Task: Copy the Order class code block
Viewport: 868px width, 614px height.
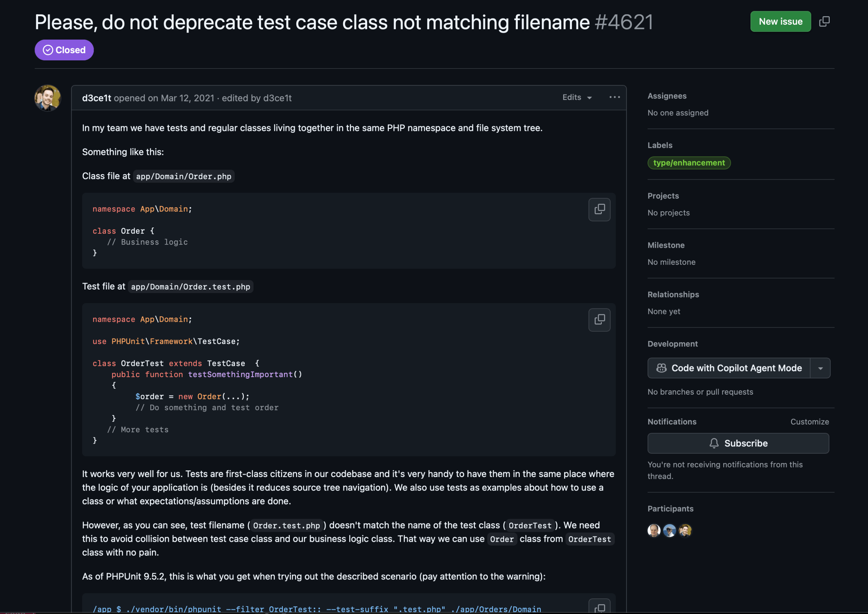Action: click(599, 210)
